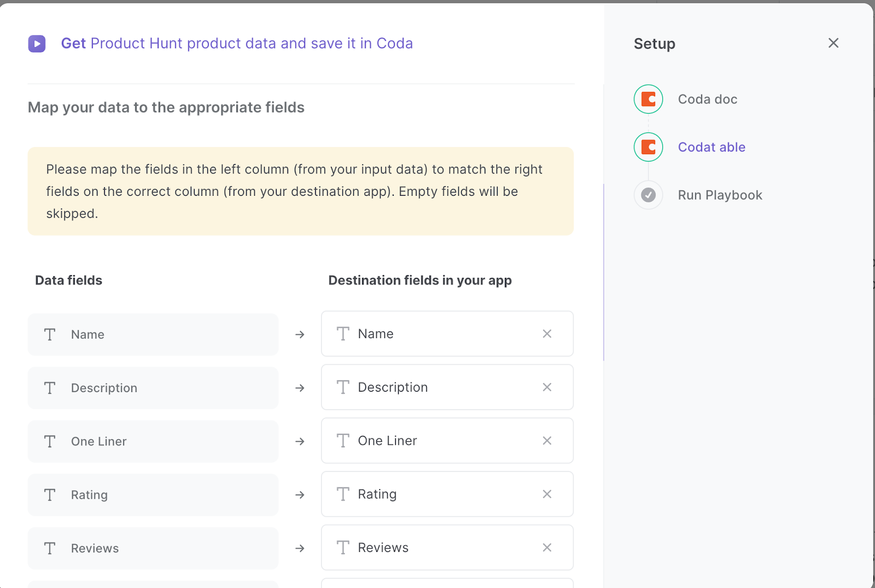Clear the Rating destination field
The height and width of the screenshot is (588, 875).
[547, 494]
